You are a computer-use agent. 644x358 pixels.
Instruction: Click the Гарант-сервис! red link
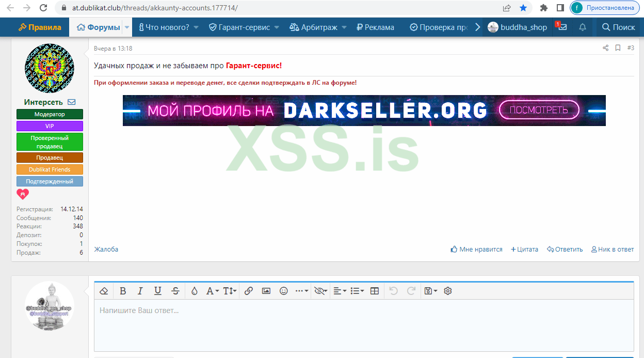[254, 66]
